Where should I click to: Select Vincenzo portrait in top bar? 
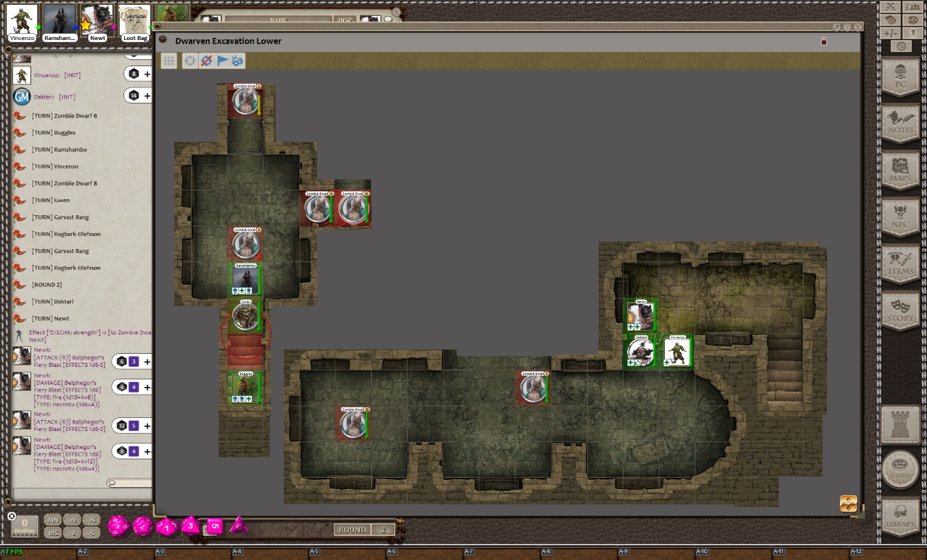22,22
